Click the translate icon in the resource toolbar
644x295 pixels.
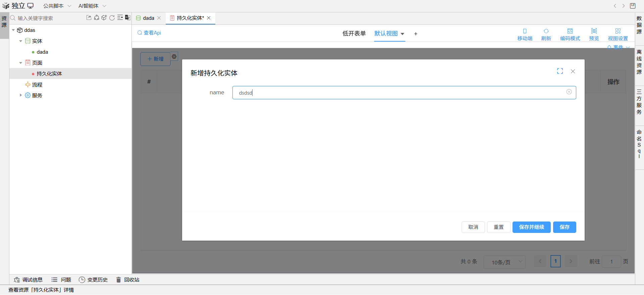tap(128, 18)
